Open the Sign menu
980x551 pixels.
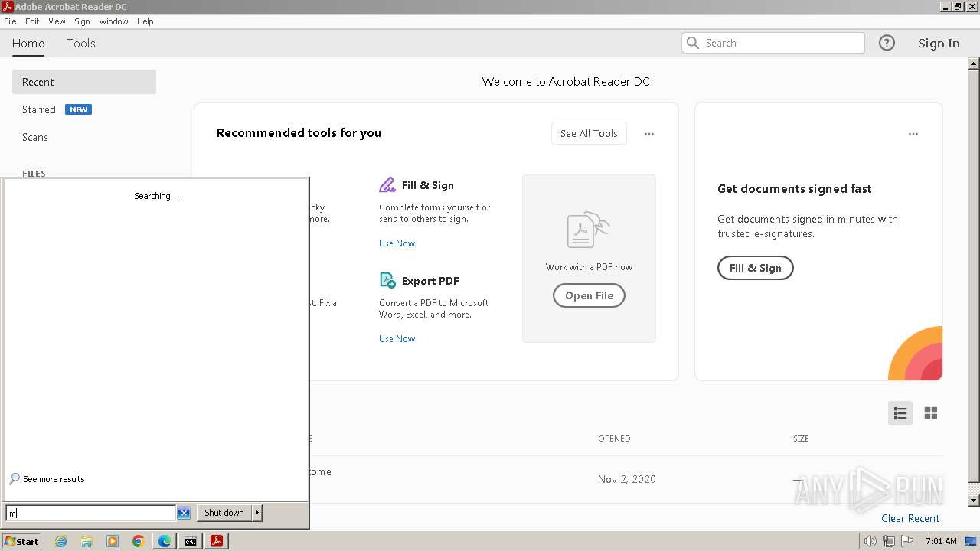(82, 21)
